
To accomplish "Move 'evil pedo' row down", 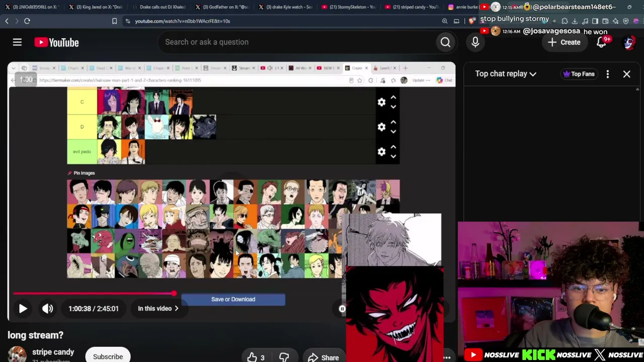I will pos(393,156).
